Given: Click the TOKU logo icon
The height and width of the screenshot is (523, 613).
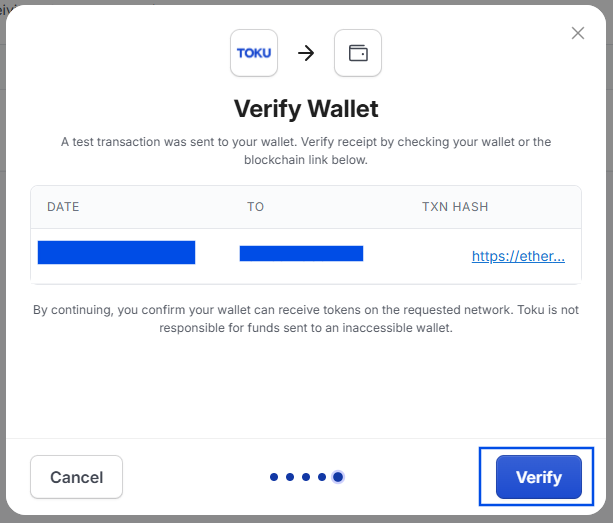Looking at the screenshot, I should pyautogui.click(x=254, y=53).
